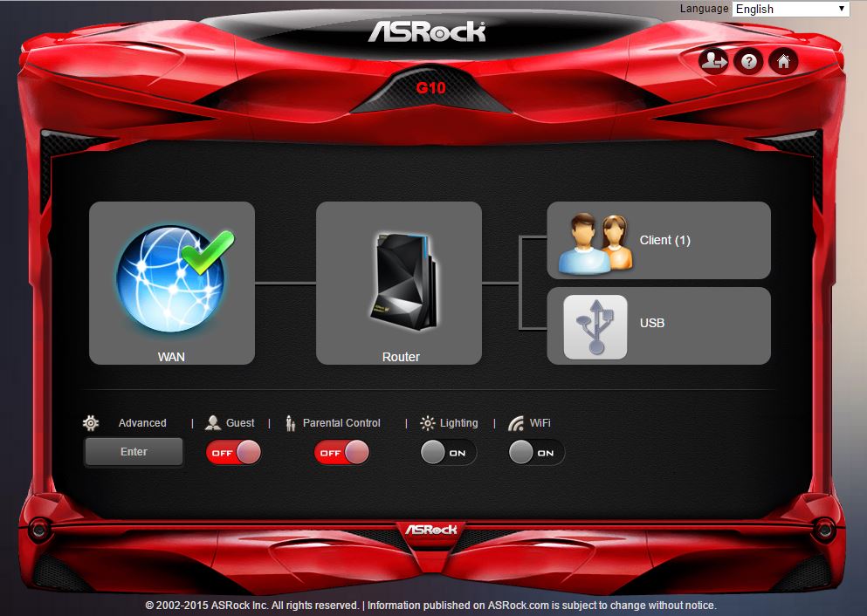Click the Lighting sun icon
Image resolution: width=867 pixels, height=616 pixels.
[x=427, y=423]
